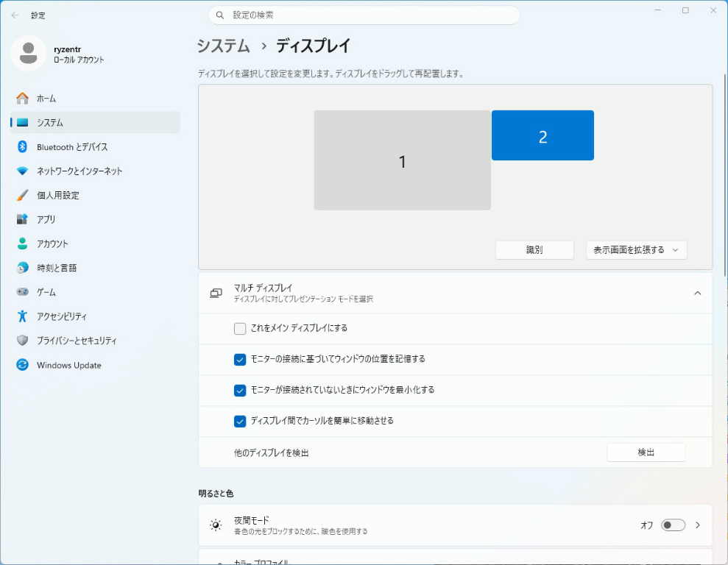Click the 識別 (Identify) button

coord(534,250)
